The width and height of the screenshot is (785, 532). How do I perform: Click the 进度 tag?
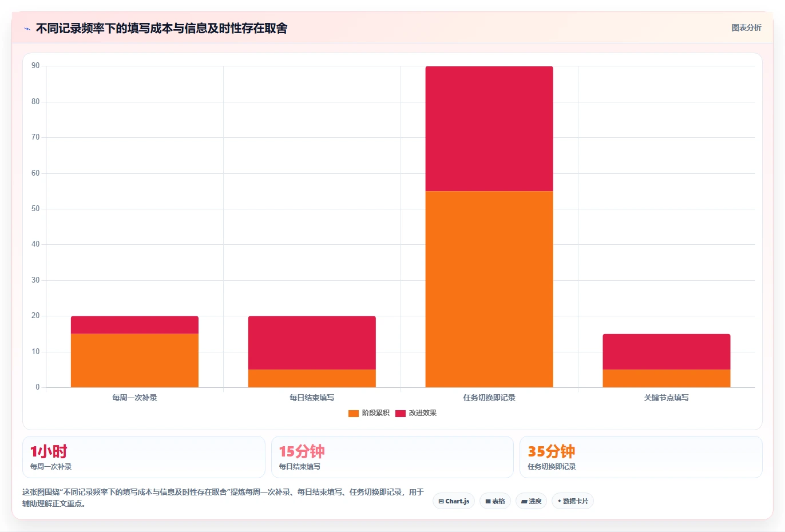click(531, 501)
